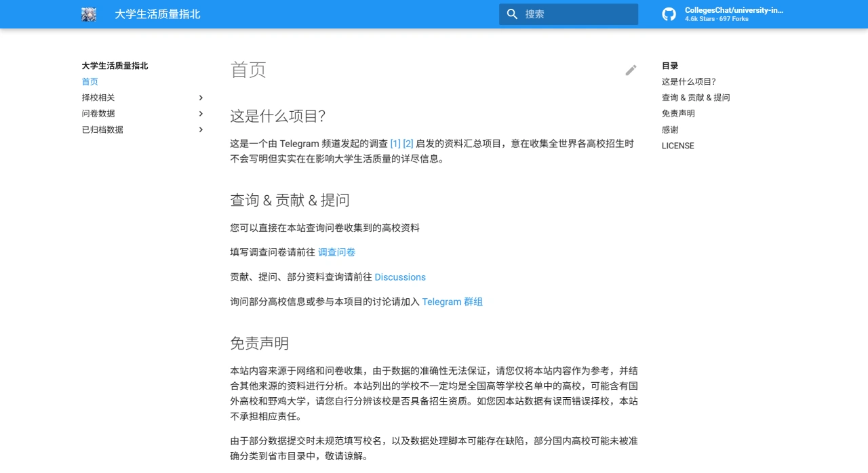
Task: Open 已归档数据 in the left navigation
Action: pyautogui.click(x=102, y=129)
